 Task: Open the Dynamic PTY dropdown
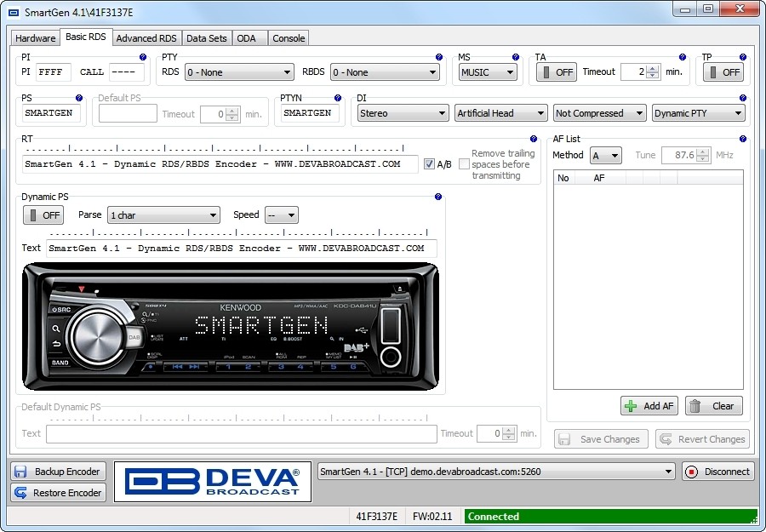click(x=699, y=113)
